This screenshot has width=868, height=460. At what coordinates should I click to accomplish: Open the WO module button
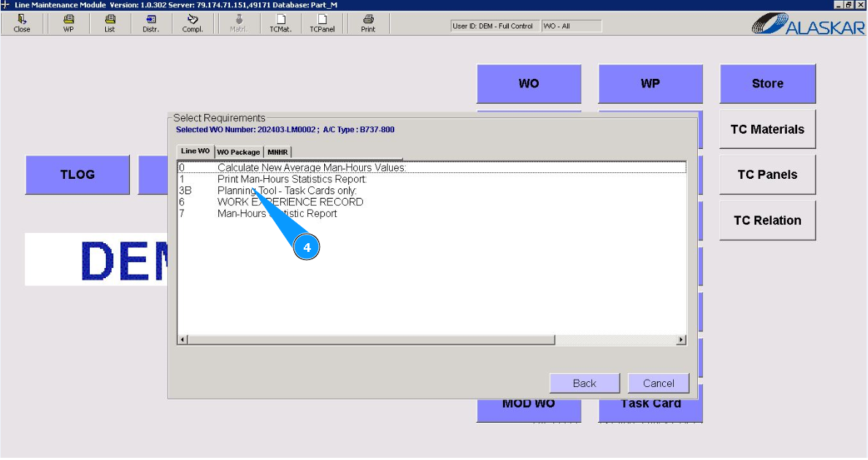[529, 83]
